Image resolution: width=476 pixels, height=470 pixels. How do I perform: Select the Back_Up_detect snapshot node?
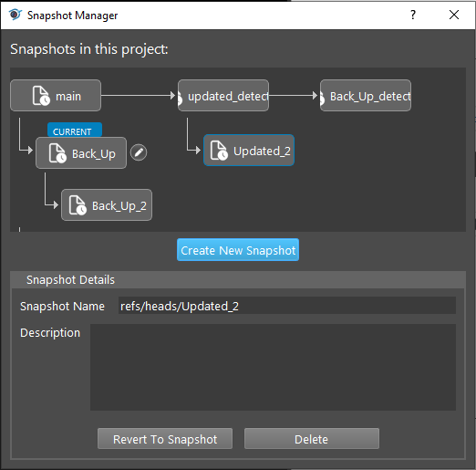click(x=366, y=96)
